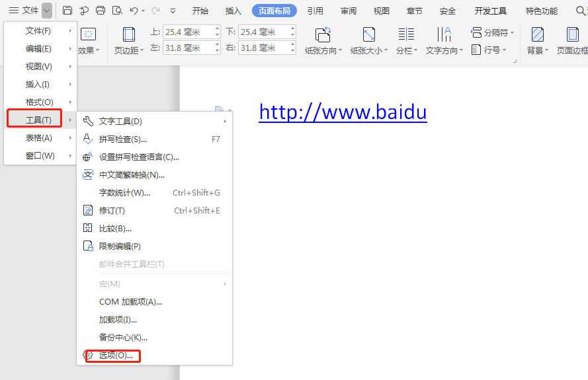The image size is (588, 380).
Task: Click the 分栏 columns icon
Action: click(x=406, y=34)
